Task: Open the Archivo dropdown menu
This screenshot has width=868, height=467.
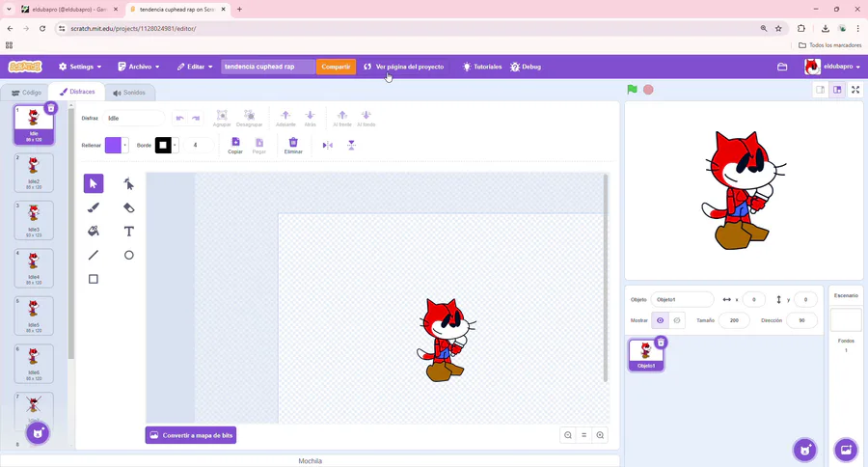Action: [x=138, y=67]
